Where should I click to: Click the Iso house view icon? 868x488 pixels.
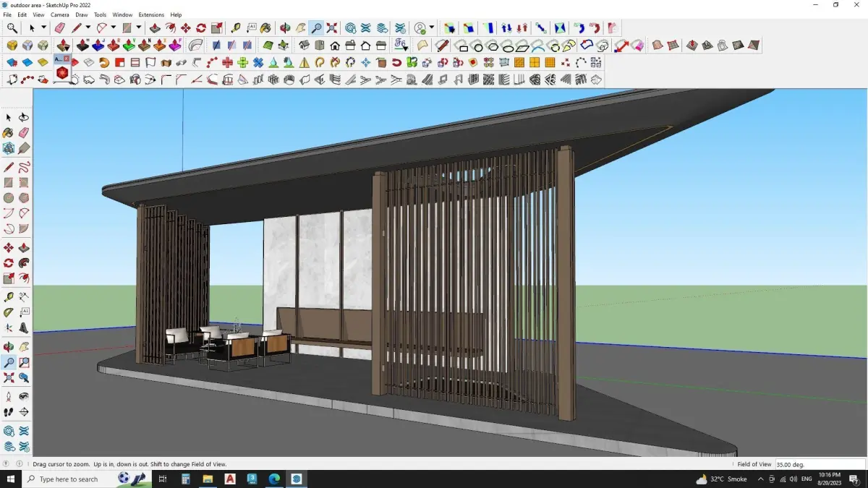[304, 45]
